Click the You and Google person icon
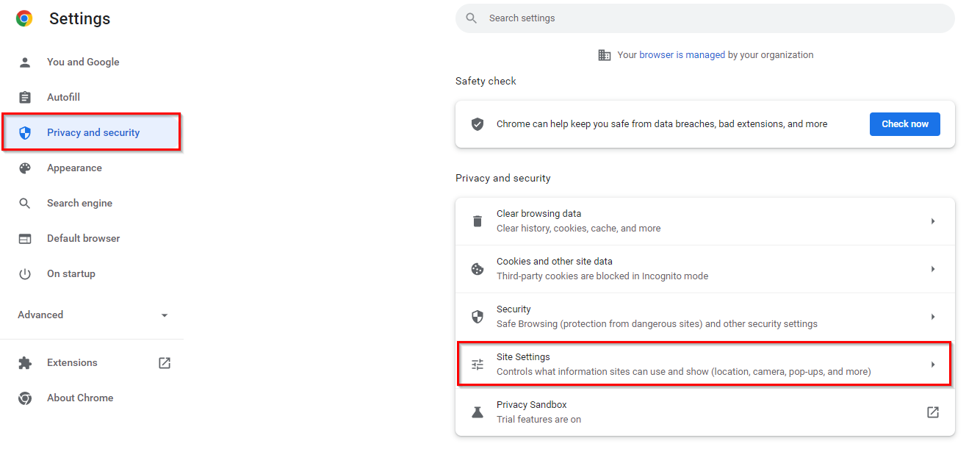 click(25, 62)
